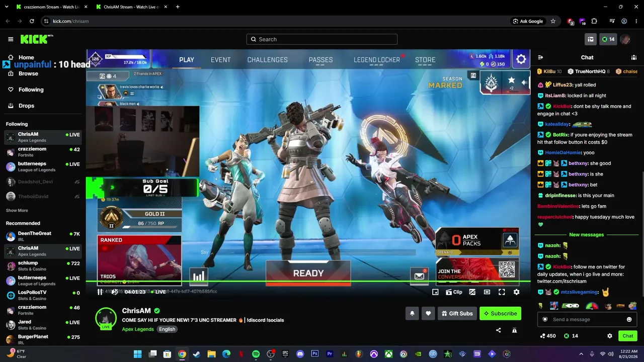Viewport: 644px width, 362px height.
Task: Open schlump recommended channel
Action: click(x=43, y=265)
